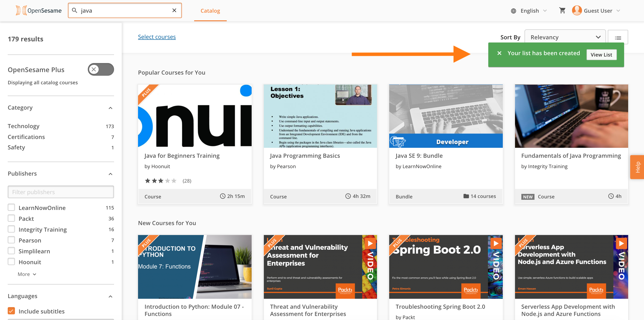
Task: Click the star rating for Java for Beginners
Action: (x=161, y=181)
